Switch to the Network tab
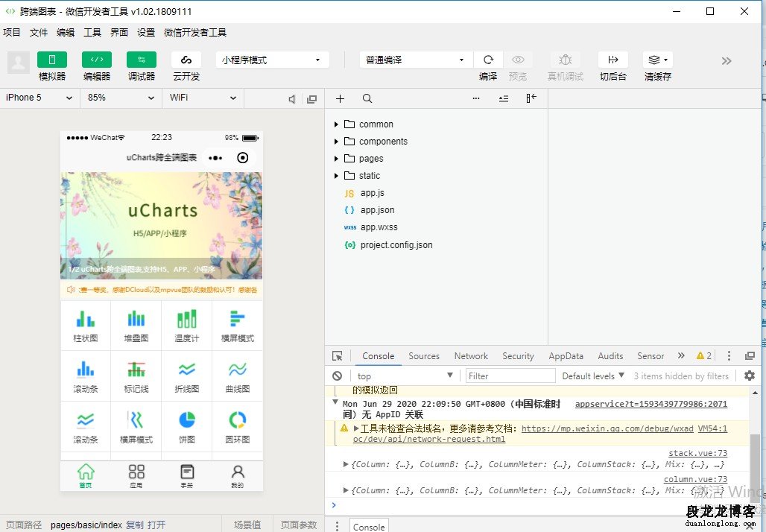The width and height of the screenshot is (766, 532). [471, 356]
